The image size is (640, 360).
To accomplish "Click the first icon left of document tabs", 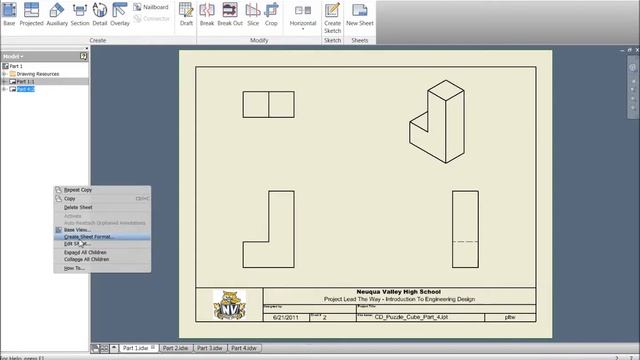I will click(x=95, y=348).
